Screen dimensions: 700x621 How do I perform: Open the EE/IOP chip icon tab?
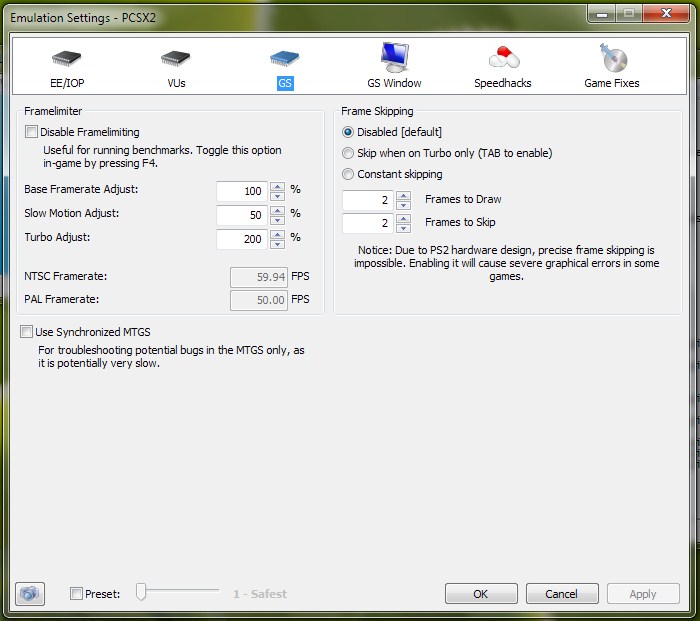[67, 58]
